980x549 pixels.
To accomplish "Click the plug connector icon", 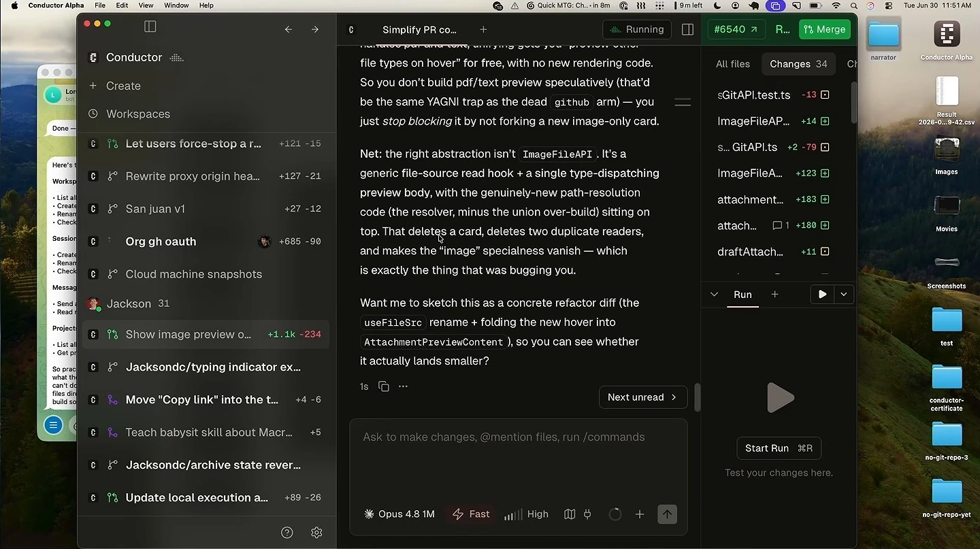I will tap(588, 514).
